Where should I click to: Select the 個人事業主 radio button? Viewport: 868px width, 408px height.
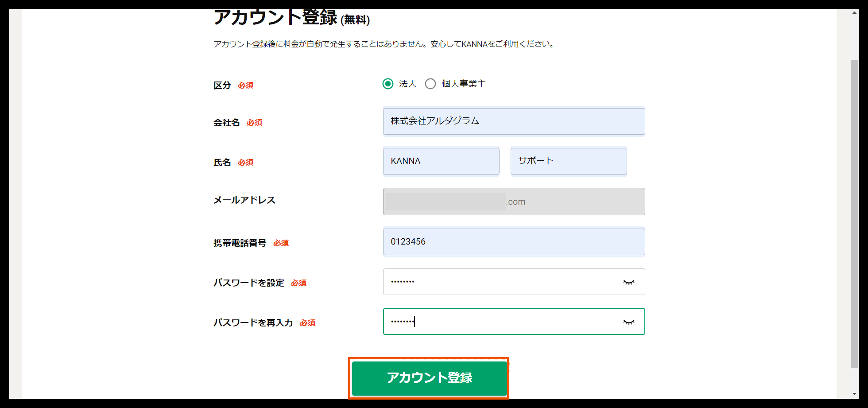click(430, 84)
